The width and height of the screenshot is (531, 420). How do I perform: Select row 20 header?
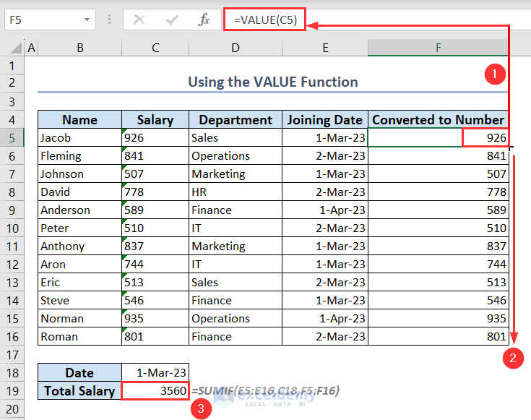(x=12, y=409)
